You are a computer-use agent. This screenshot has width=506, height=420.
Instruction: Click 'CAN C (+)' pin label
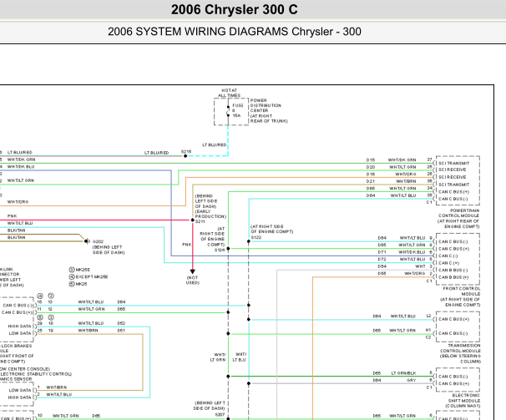(x=448, y=263)
